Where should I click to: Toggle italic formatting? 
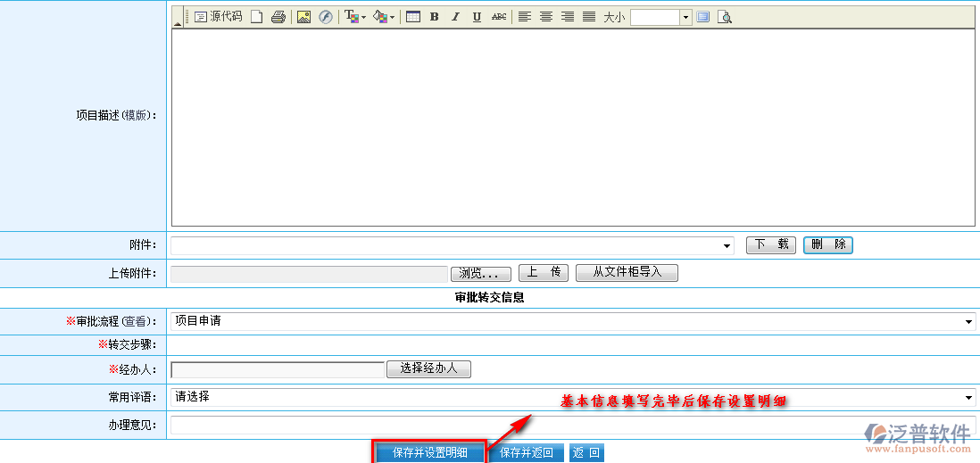(455, 17)
